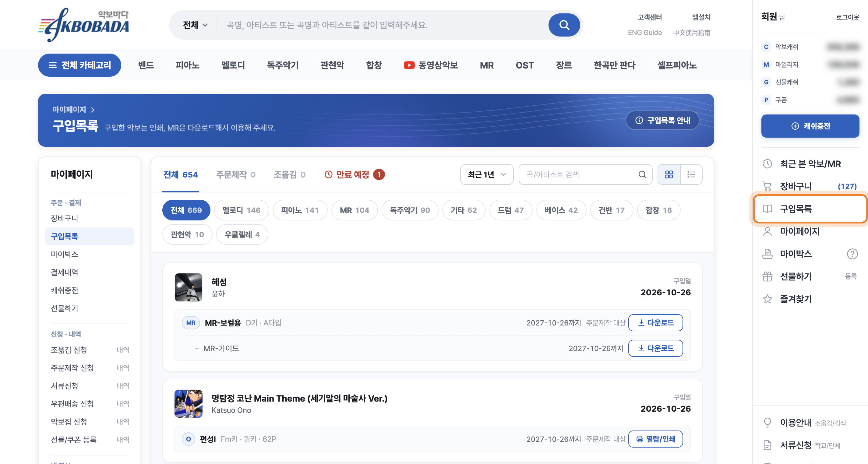Image resolution: width=868 pixels, height=464 pixels.
Task: Open the ENG Guide link
Action: (644, 33)
